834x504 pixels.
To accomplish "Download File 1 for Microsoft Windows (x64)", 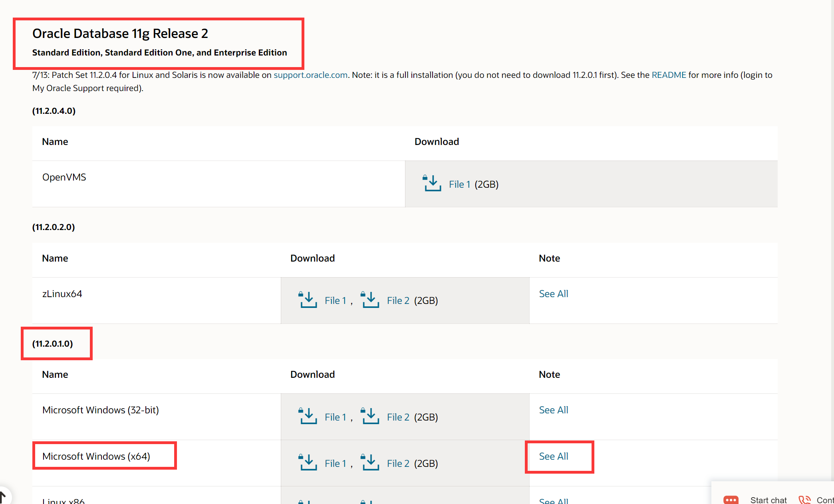I will pyautogui.click(x=335, y=464).
